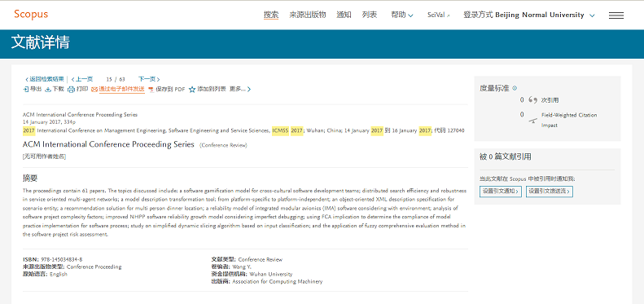Click the ACM International Conference Proceeding Series title
The width and height of the screenshot is (644, 304).
tap(108, 144)
